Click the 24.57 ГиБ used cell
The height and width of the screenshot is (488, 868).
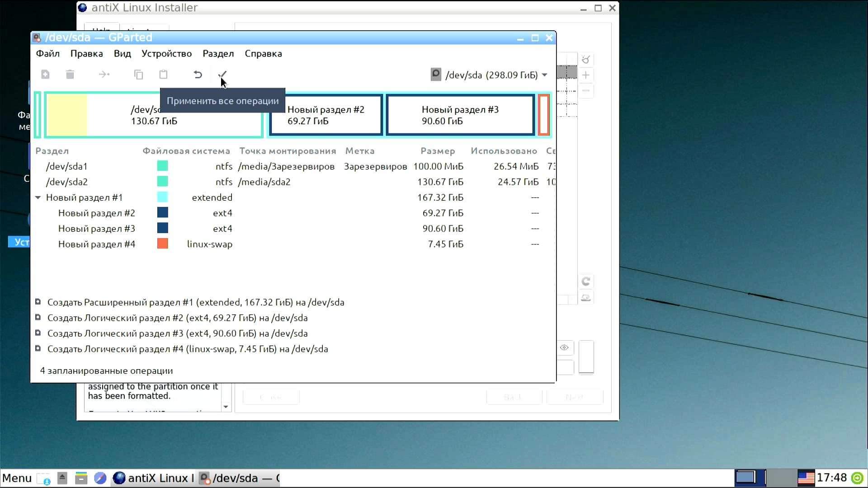[x=518, y=182]
